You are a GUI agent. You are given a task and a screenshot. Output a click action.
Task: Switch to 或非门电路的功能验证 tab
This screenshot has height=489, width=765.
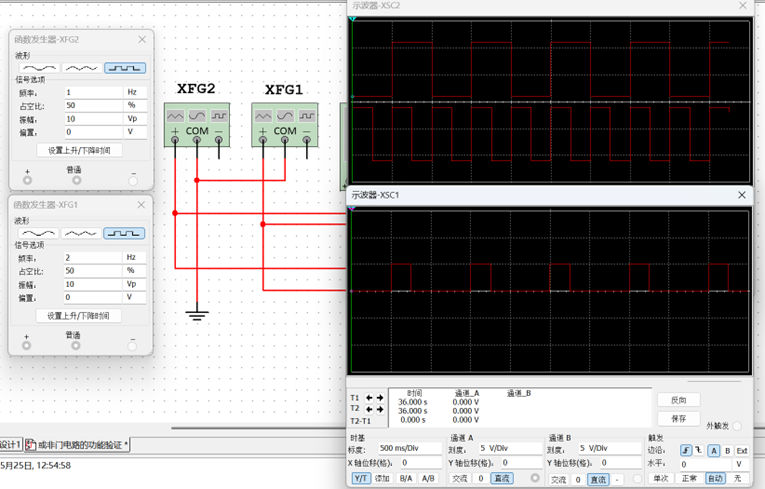[77, 445]
